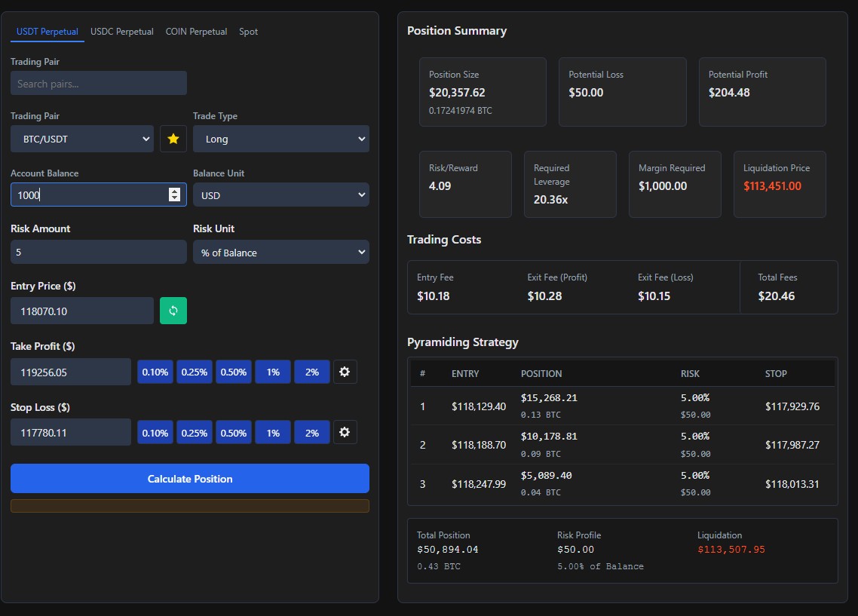Click stop price $117,987.27
This screenshot has height=616, width=858.
(792, 445)
